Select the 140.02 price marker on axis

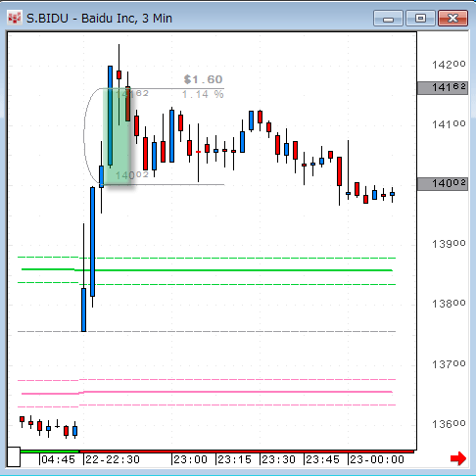click(x=443, y=184)
